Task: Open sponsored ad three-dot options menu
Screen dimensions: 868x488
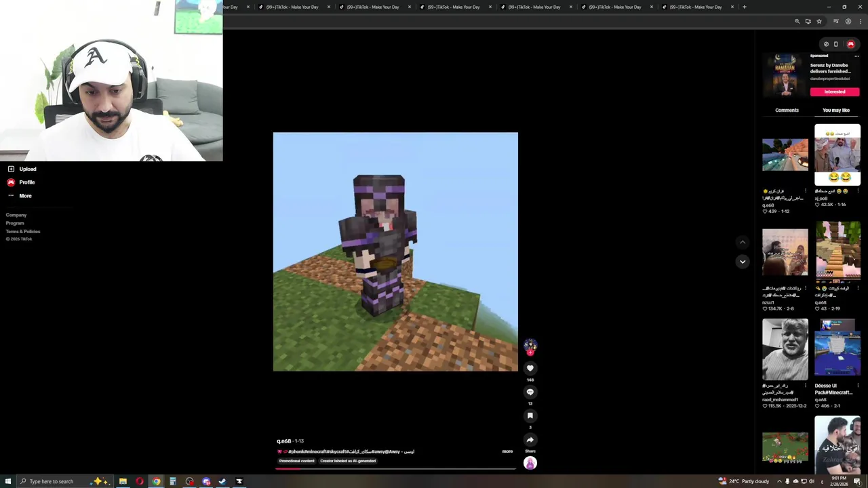Action: click(856, 56)
